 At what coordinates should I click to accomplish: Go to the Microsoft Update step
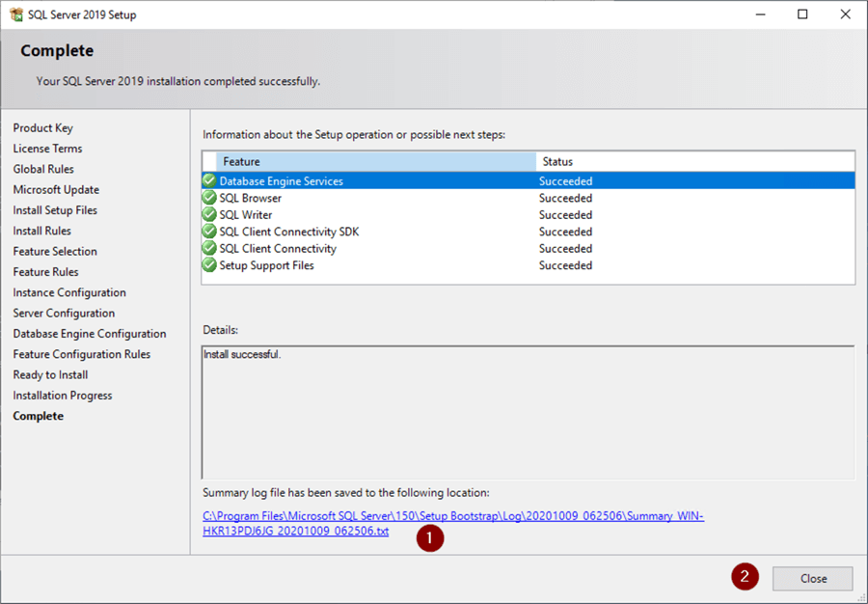[x=56, y=189]
